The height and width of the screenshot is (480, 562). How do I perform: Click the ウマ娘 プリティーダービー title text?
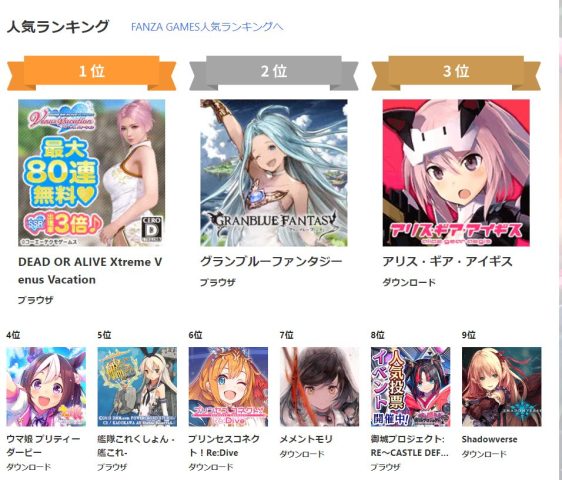point(43,446)
